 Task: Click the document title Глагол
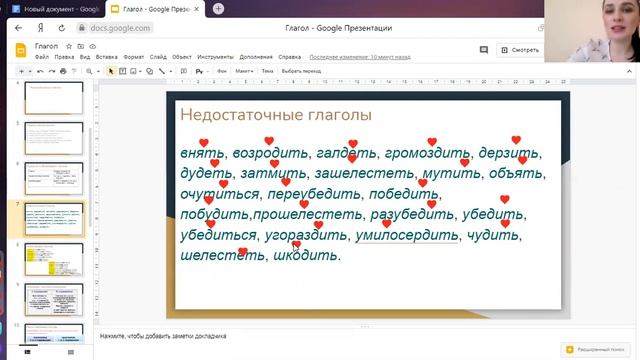click(x=47, y=46)
